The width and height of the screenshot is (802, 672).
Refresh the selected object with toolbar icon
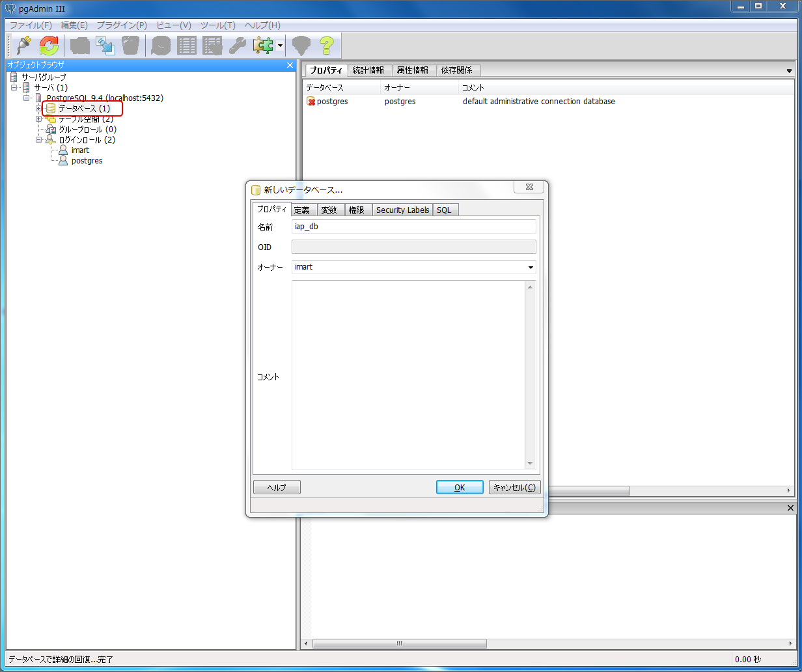click(49, 46)
